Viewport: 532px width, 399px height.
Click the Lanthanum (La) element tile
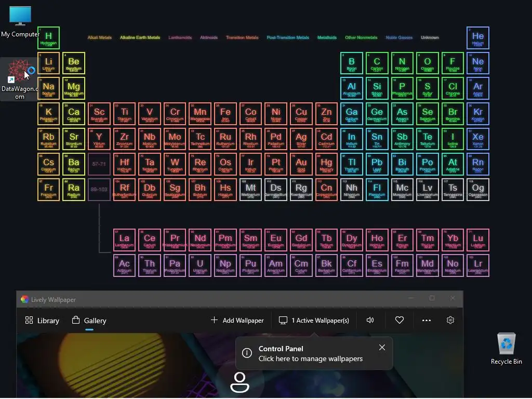tap(124, 240)
